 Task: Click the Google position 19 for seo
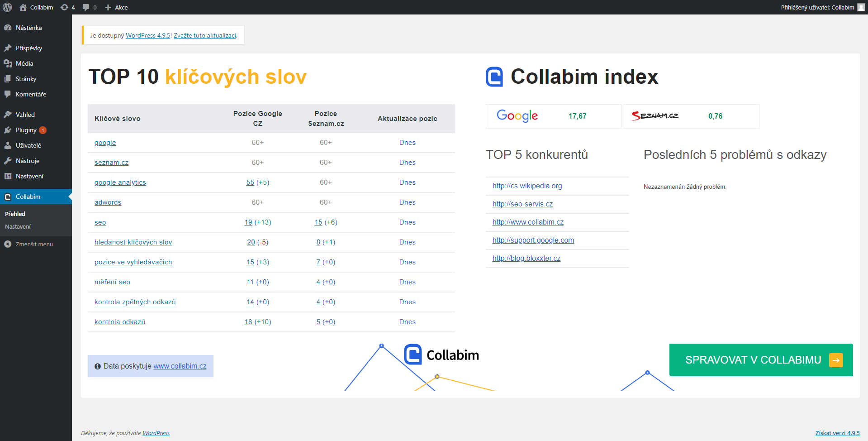tap(248, 222)
